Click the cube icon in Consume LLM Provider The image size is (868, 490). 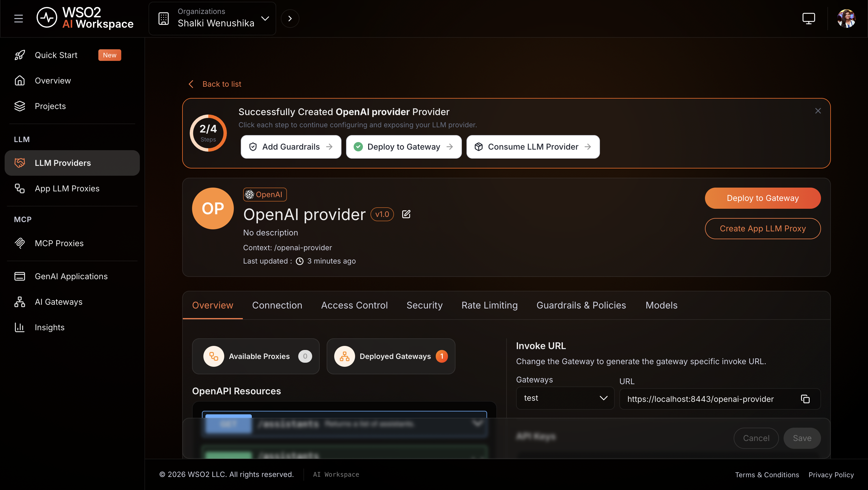tap(478, 147)
